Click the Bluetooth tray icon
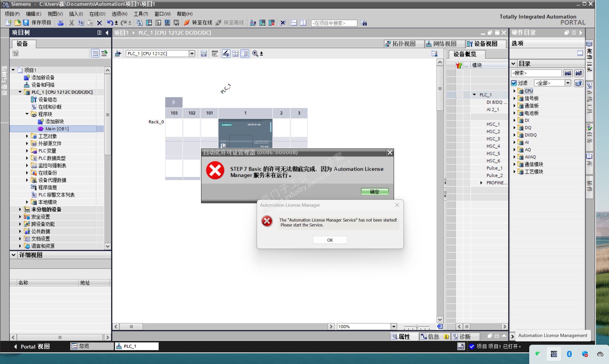 (x=569, y=354)
